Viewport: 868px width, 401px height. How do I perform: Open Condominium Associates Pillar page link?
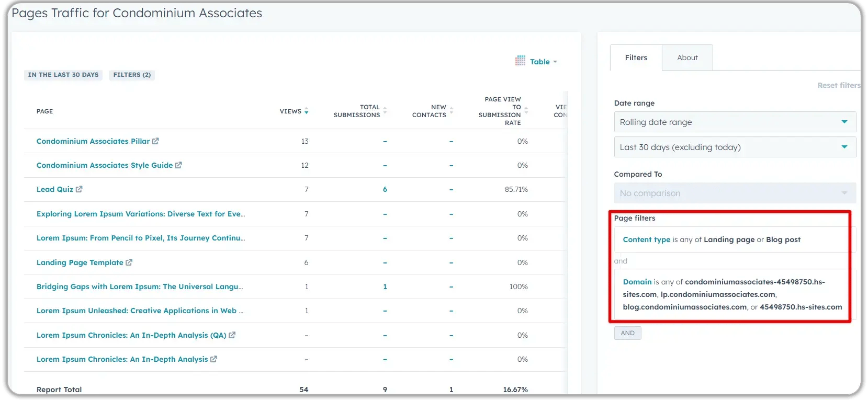pyautogui.click(x=93, y=141)
